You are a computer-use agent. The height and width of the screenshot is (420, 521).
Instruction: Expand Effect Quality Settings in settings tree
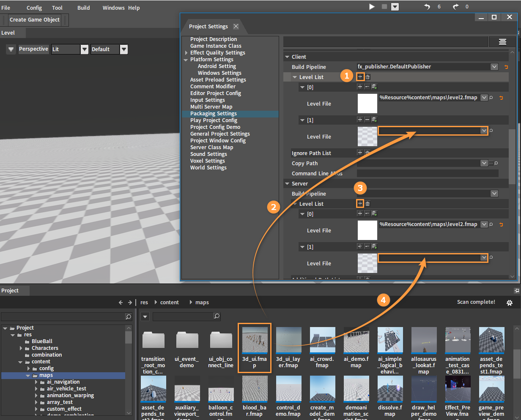[186, 53]
